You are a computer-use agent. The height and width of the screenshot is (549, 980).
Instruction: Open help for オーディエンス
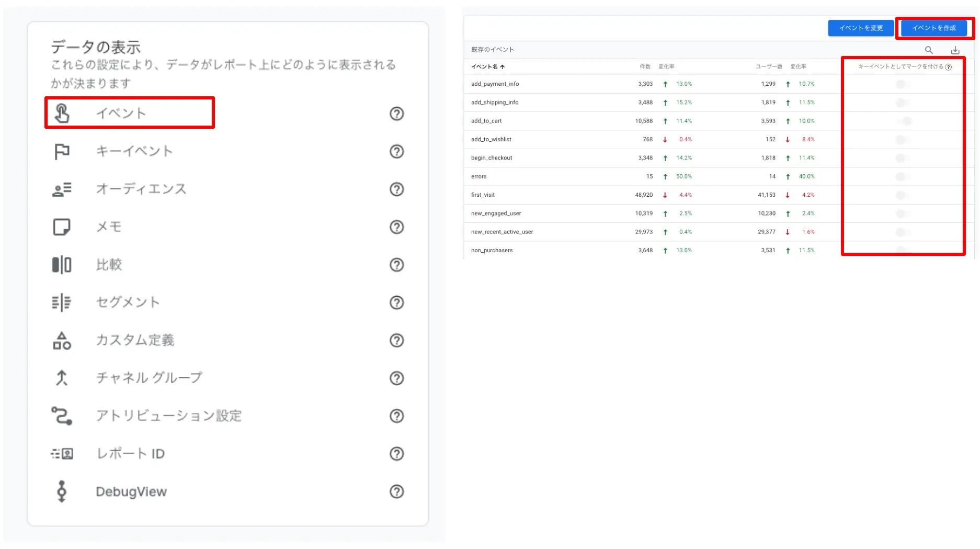tap(397, 189)
